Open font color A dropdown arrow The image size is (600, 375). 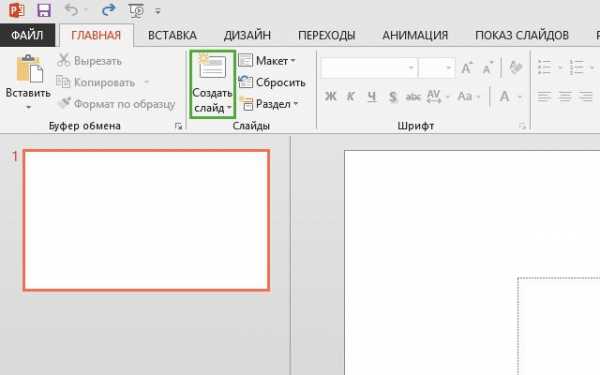520,97
